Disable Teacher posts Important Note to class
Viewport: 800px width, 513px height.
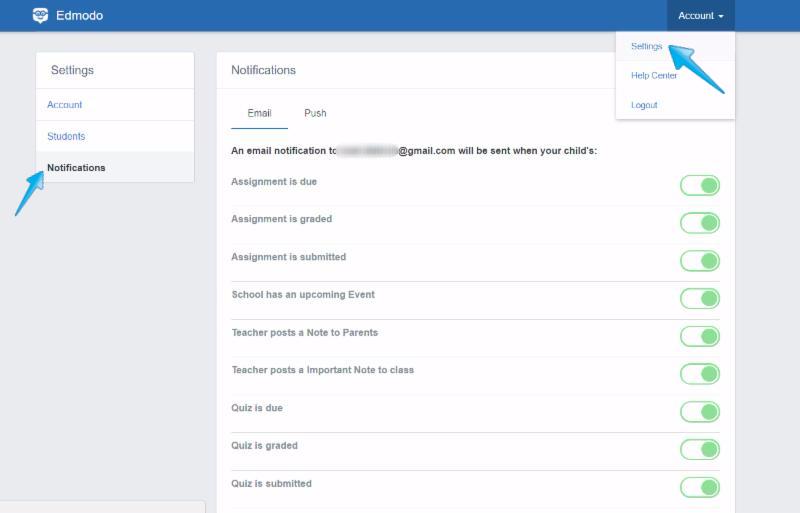pyautogui.click(x=700, y=374)
